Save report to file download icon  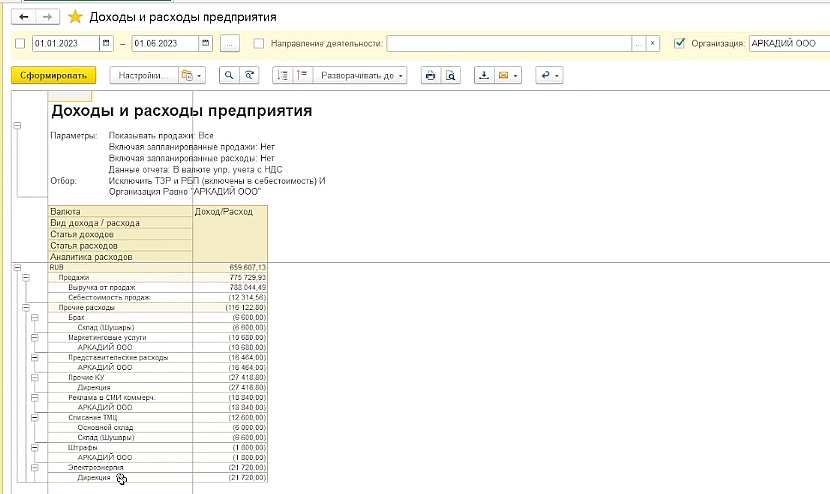484,76
